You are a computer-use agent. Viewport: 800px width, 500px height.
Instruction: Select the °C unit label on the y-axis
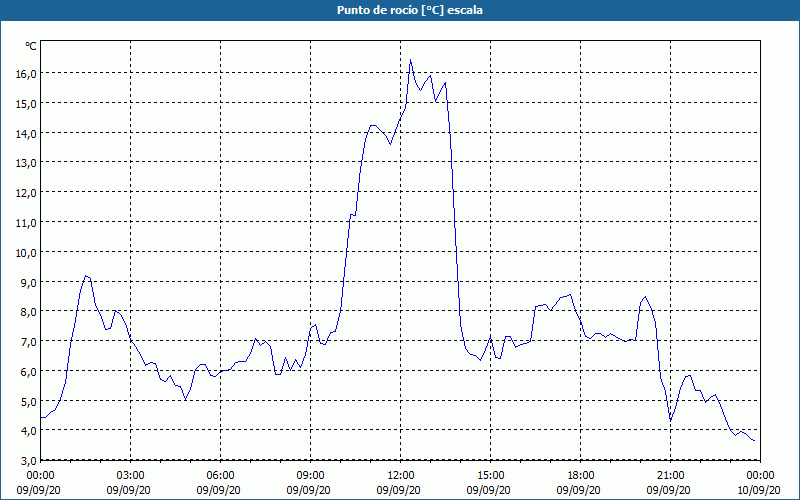pos(31,46)
